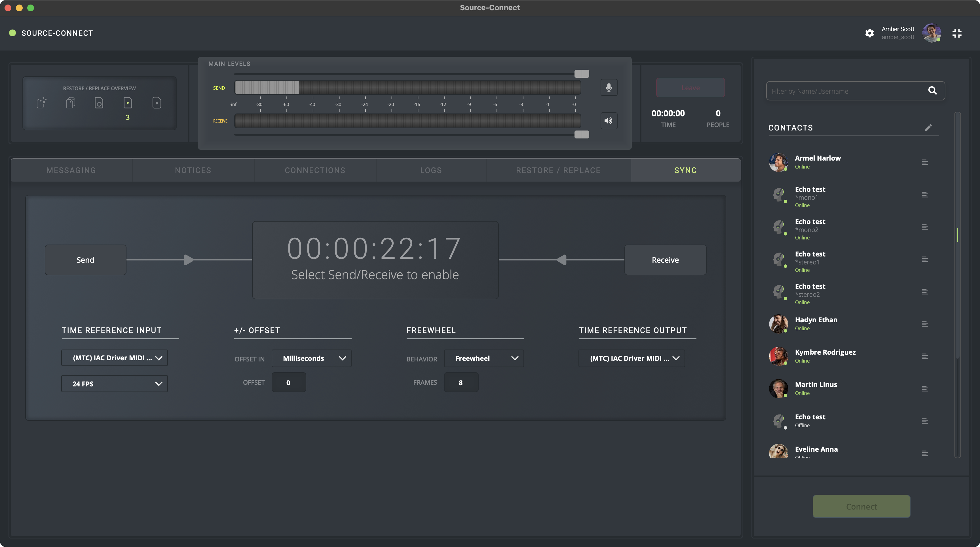
Task: Open the Restore / Replace tab
Action: click(558, 170)
